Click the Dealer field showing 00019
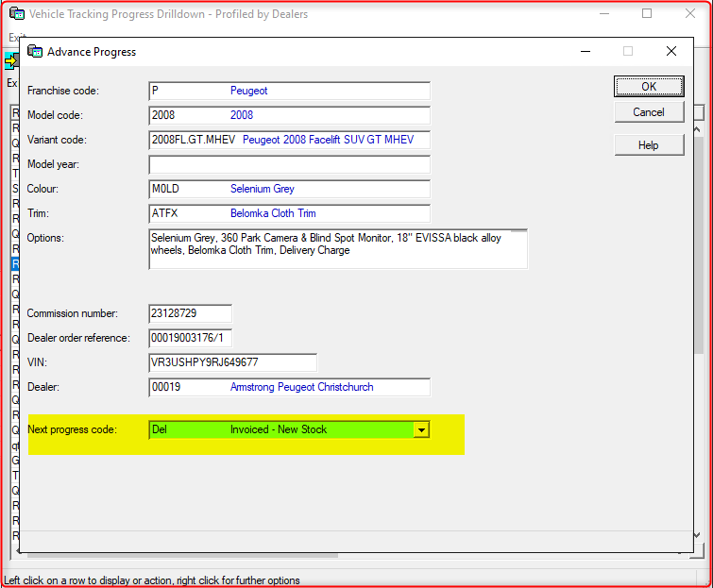 tap(289, 387)
